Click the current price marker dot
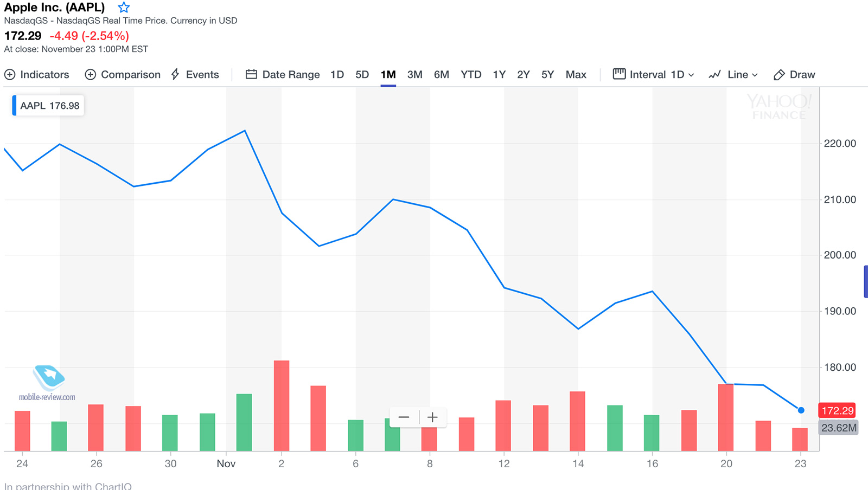868x490 pixels. click(x=801, y=410)
